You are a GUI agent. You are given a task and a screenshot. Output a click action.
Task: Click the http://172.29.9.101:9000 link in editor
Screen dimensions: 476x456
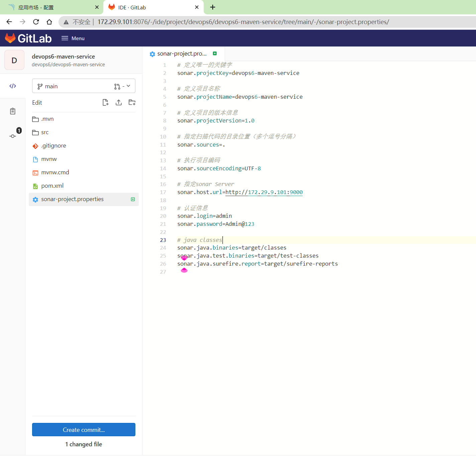point(264,192)
